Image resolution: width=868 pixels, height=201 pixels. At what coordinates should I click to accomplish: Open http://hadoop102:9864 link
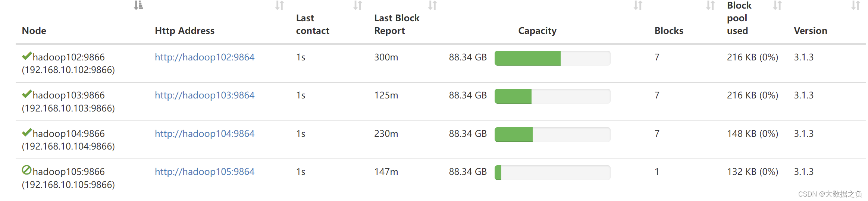[x=204, y=57]
